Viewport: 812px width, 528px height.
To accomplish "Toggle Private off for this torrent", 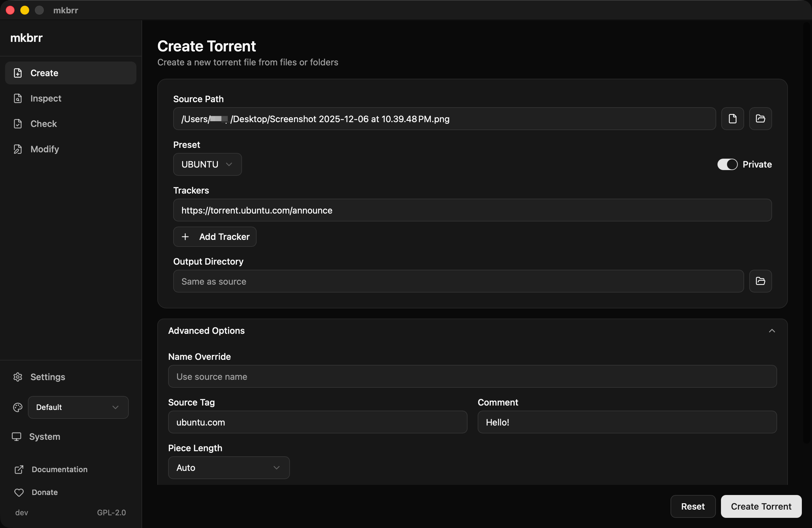I will click(x=727, y=164).
